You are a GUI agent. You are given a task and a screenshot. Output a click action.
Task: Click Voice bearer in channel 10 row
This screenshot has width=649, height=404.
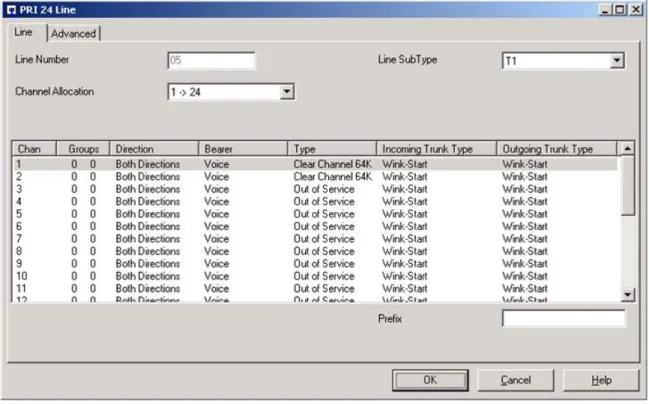216,276
